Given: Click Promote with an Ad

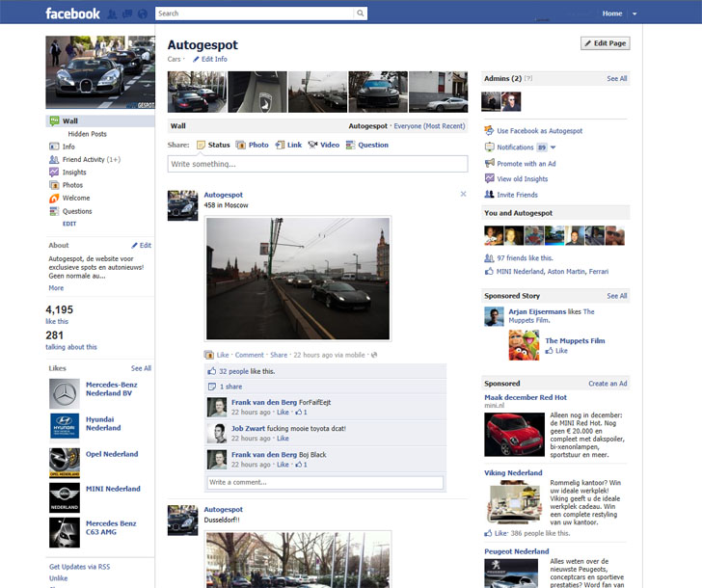Looking at the screenshot, I should point(526,164).
